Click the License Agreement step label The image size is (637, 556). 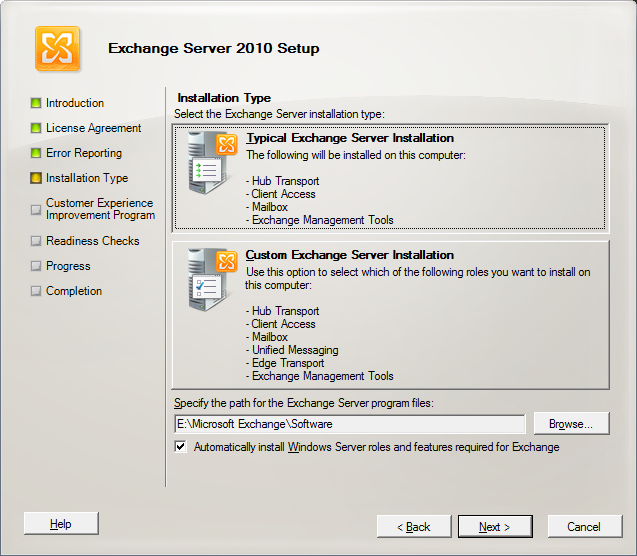(x=93, y=128)
